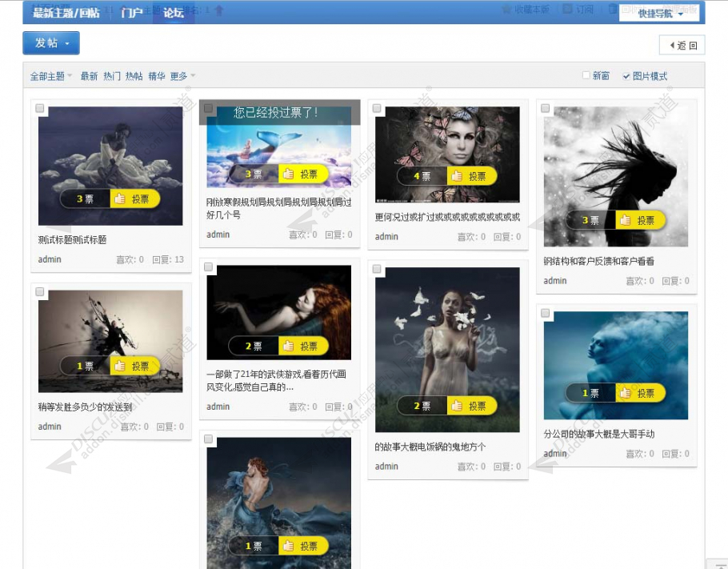Click thumbs-up vote on the blue smoke figure
Viewport: 728px width, 569px height.
[x=641, y=393]
